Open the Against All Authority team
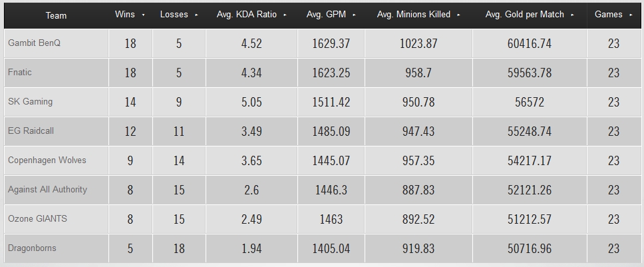Viewport: 644px width, 267px height. click(x=47, y=189)
